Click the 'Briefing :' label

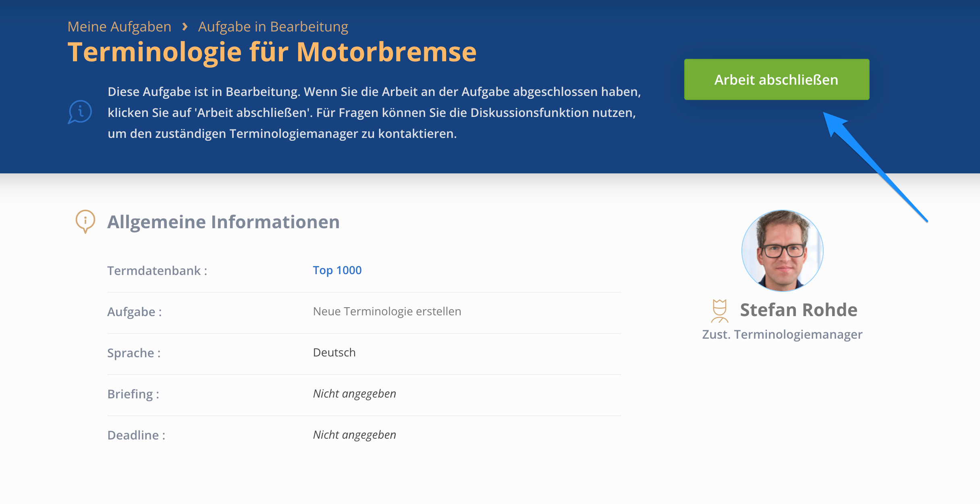coord(133,394)
